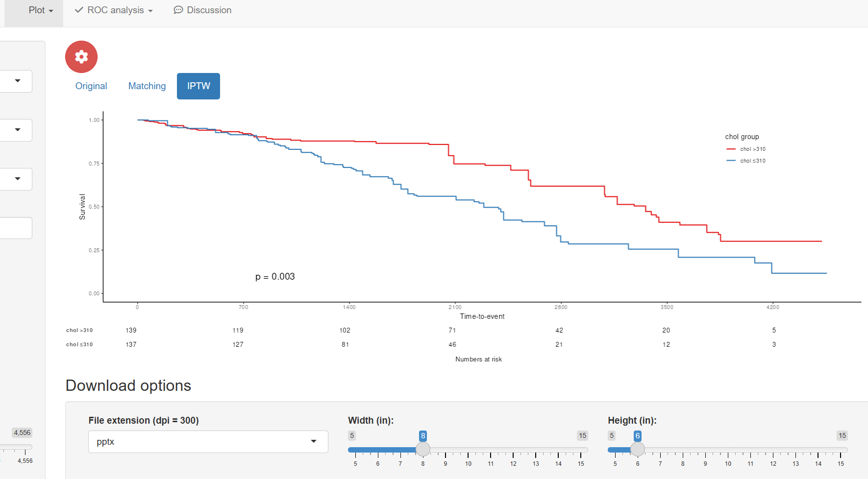This screenshot has width=868, height=479.
Task: Click the red chol >310 legend line
Action: coord(731,149)
